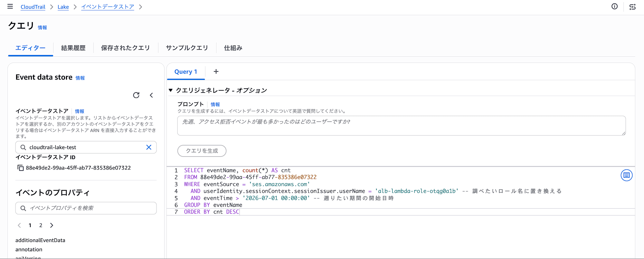This screenshot has width=644, height=259.
Task: Open the settings preferences icon at top right
Action: click(632, 7)
